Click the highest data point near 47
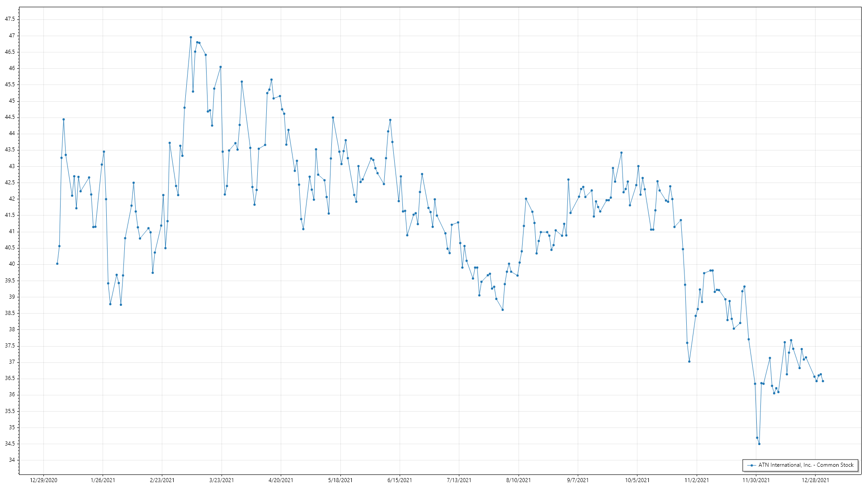 coord(191,38)
